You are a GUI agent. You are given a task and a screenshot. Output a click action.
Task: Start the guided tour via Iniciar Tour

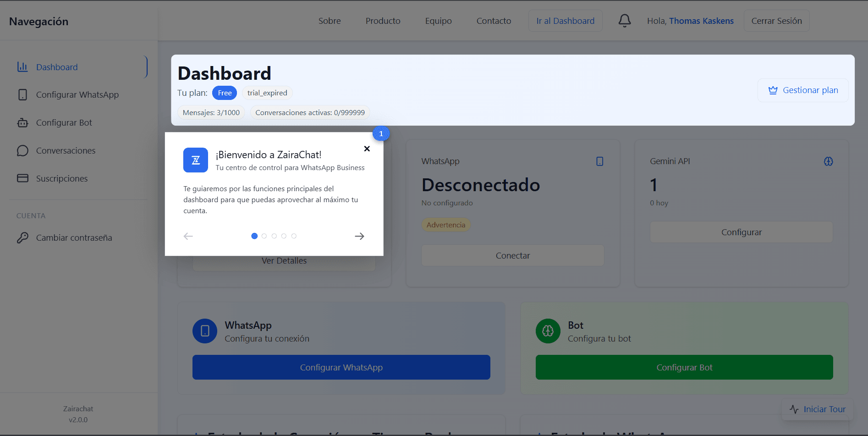click(817, 409)
